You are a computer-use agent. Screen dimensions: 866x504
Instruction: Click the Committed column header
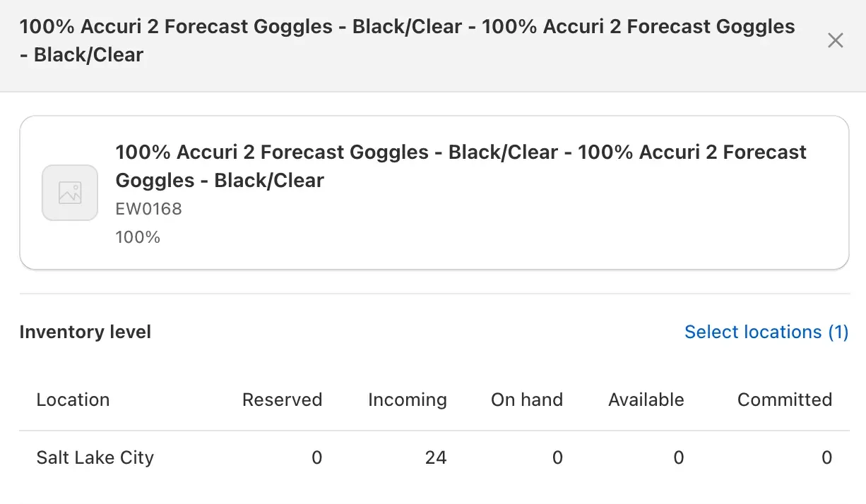pos(784,400)
